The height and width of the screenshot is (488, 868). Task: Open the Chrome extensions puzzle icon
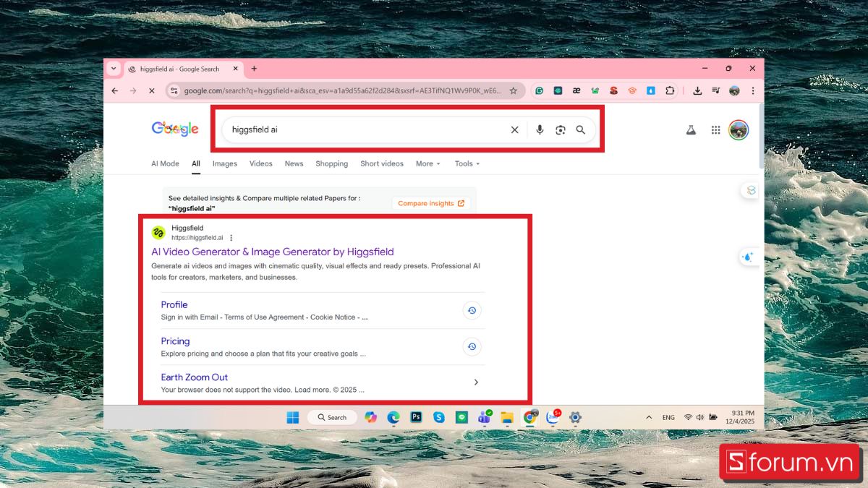[x=670, y=91]
